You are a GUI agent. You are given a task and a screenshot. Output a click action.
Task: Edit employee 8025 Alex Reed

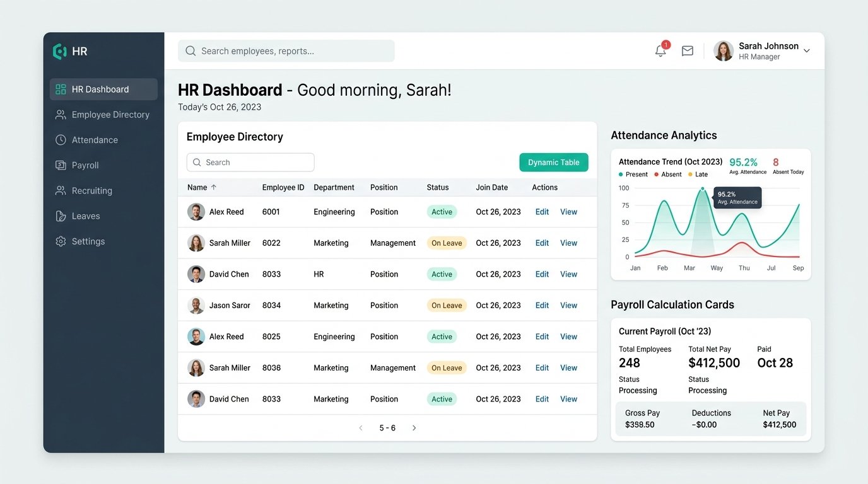click(x=542, y=337)
